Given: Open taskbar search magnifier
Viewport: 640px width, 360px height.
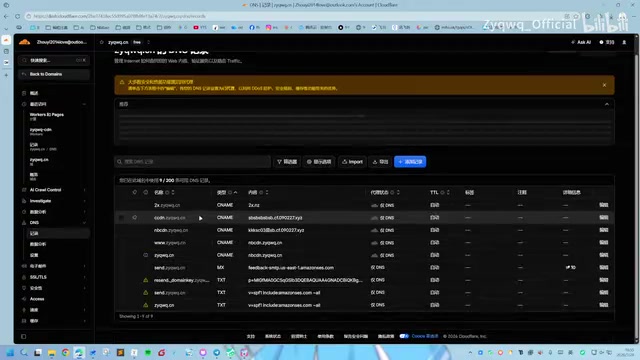Looking at the screenshot, I should (x=24, y=352).
